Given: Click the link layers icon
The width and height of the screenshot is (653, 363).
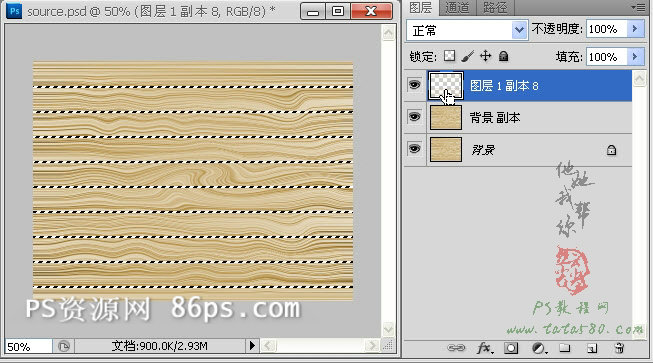Looking at the screenshot, I should [x=456, y=348].
